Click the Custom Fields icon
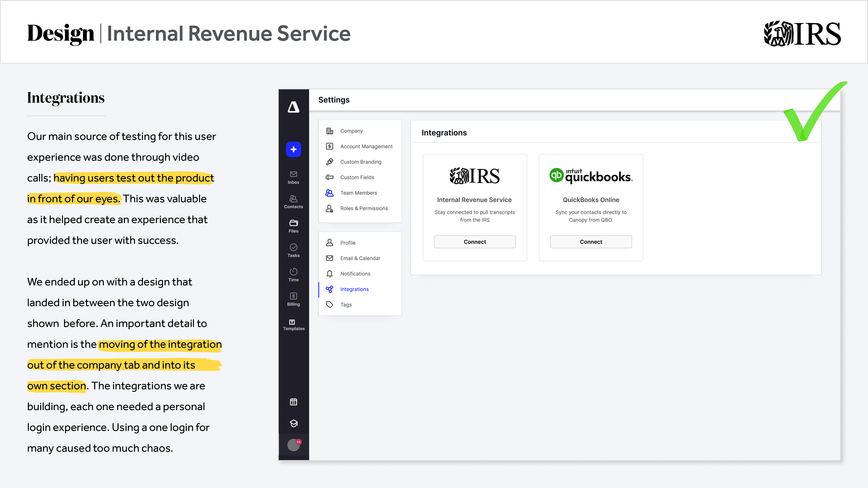This screenshot has width=868, height=488. [x=330, y=177]
